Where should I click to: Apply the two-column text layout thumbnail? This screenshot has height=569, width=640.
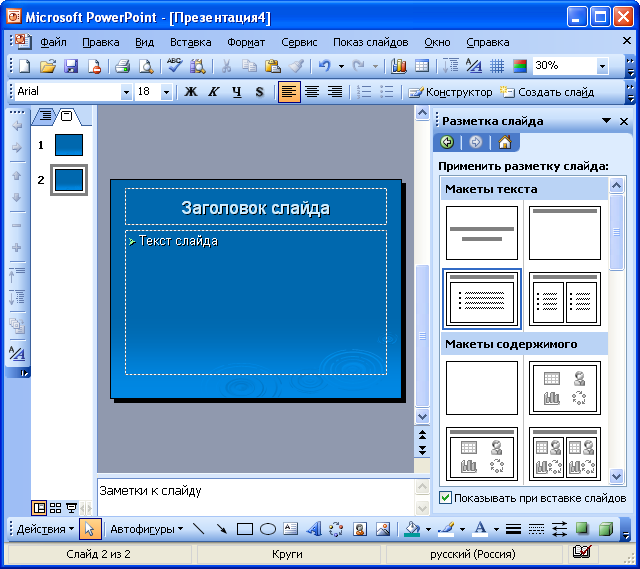(564, 299)
